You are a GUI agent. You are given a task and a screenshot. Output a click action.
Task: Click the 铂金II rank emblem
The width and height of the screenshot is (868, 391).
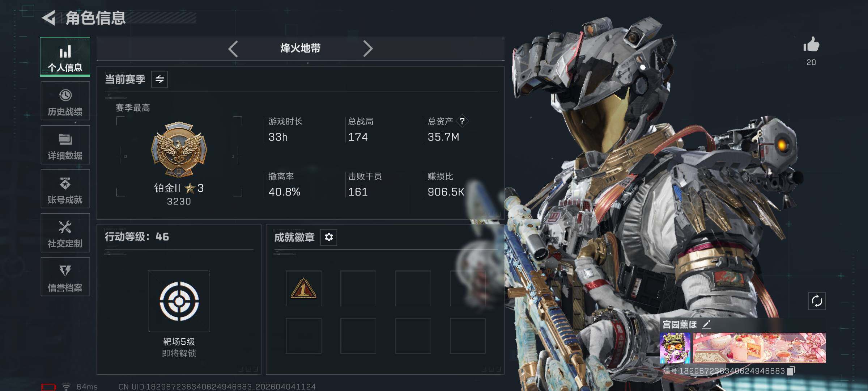[x=179, y=150]
